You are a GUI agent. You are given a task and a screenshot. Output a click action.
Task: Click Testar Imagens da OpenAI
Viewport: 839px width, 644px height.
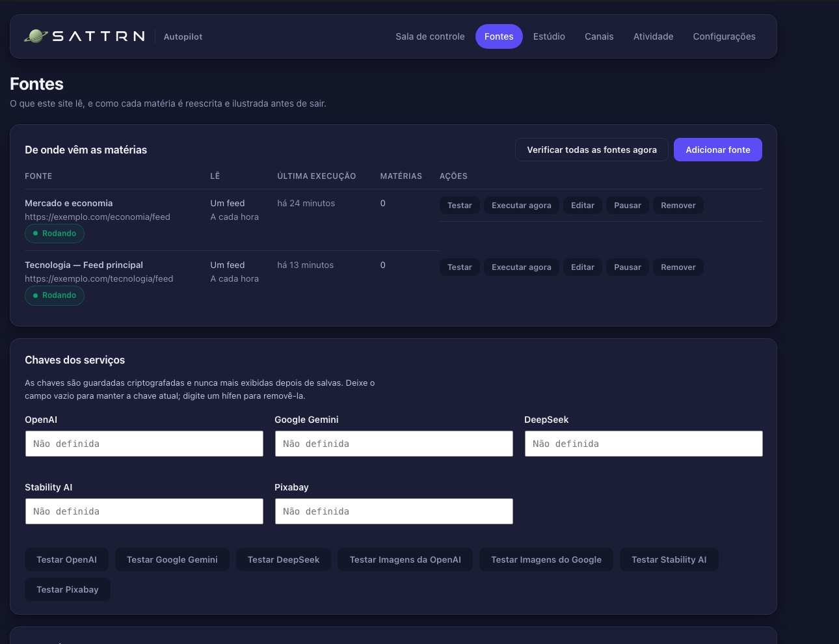click(x=405, y=559)
